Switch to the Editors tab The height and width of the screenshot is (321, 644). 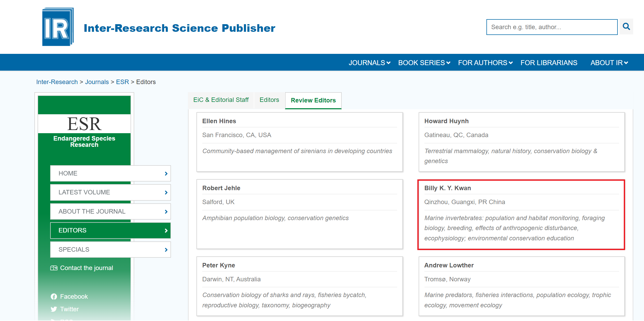pyautogui.click(x=269, y=100)
